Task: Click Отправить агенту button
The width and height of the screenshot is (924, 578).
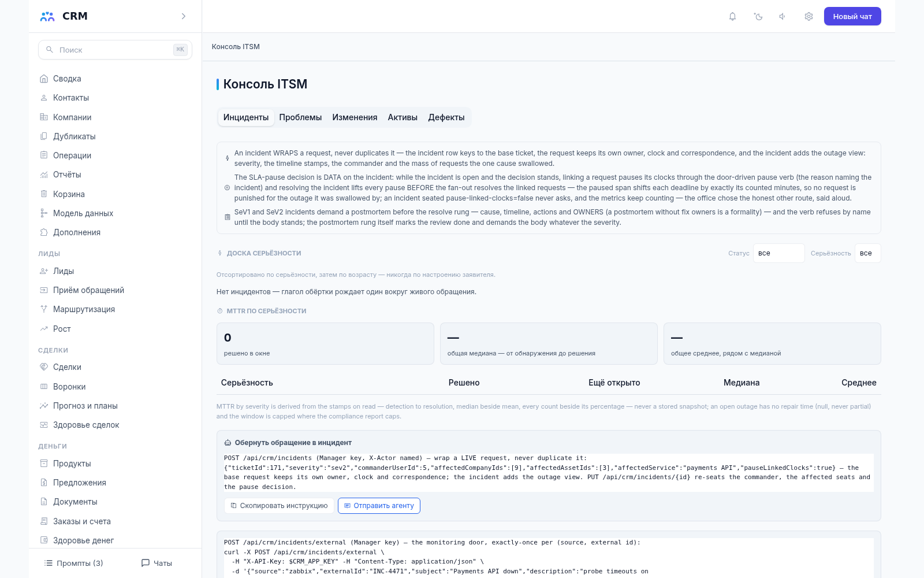Action: (379, 506)
